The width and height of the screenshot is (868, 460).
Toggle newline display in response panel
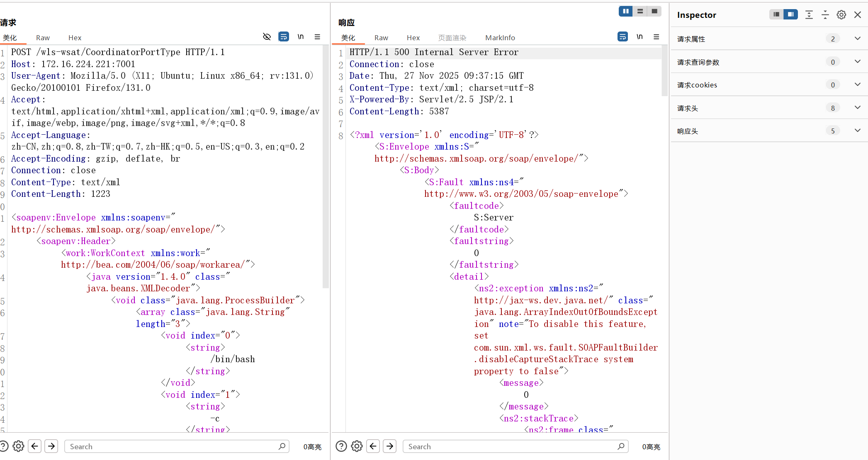(639, 37)
